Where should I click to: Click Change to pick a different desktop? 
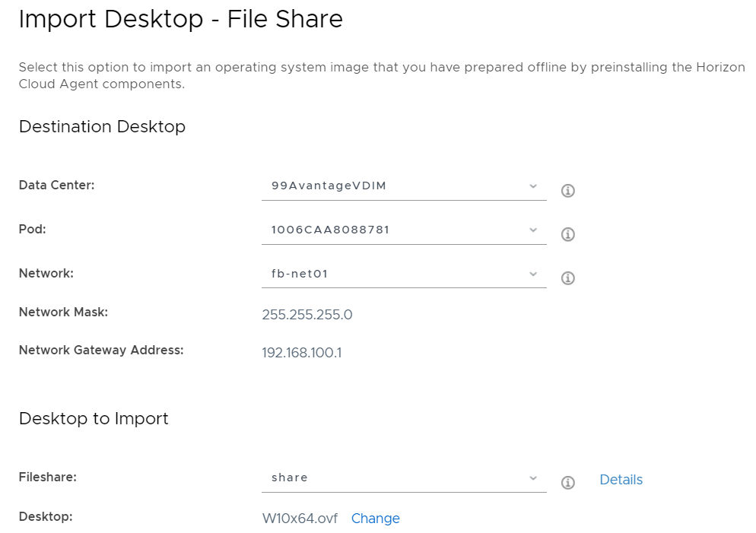click(375, 519)
